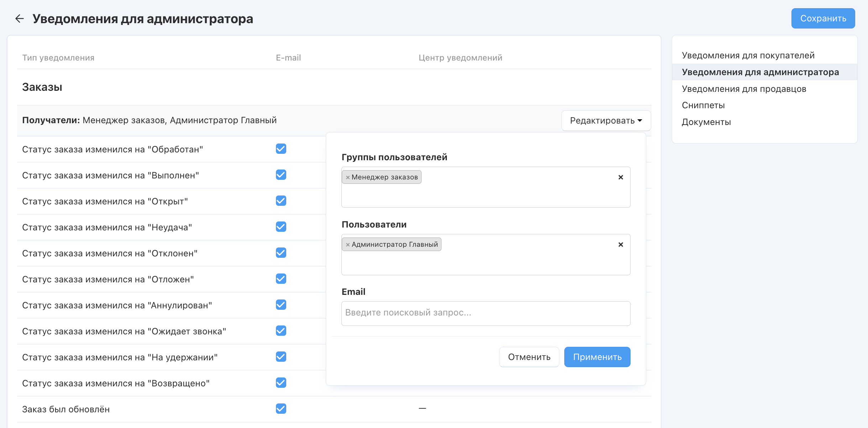868x428 pixels.
Task: Clear all users with X icon
Action: [621, 245]
